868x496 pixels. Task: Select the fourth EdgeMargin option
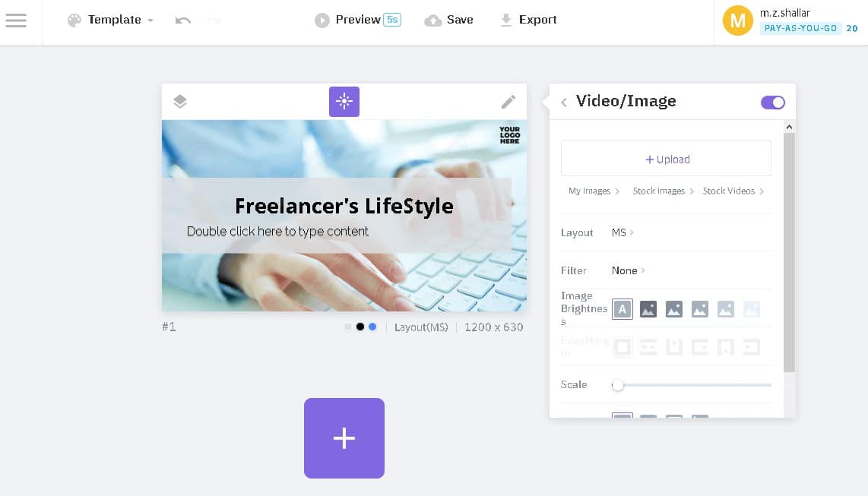[700, 347]
